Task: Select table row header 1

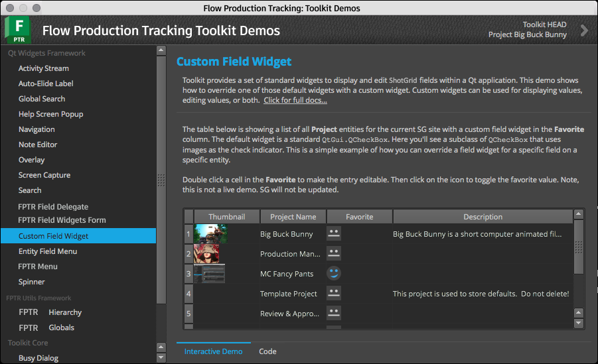Action: 188,233
